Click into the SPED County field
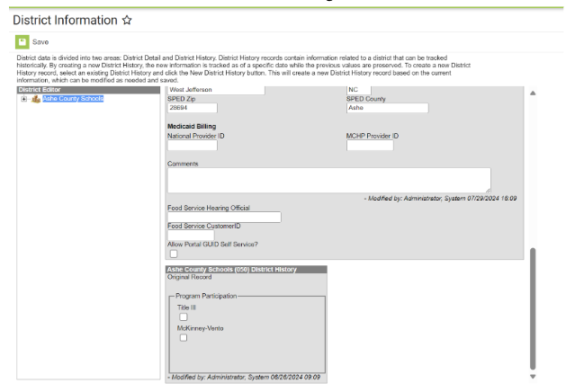566x392 pixels. coord(387,108)
